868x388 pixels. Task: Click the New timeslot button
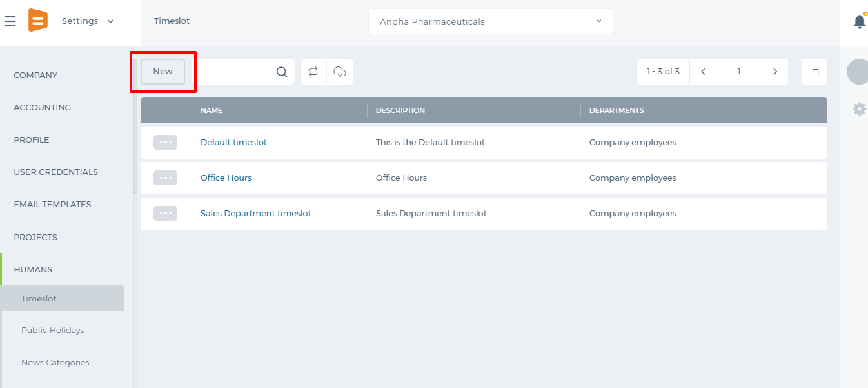163,72
